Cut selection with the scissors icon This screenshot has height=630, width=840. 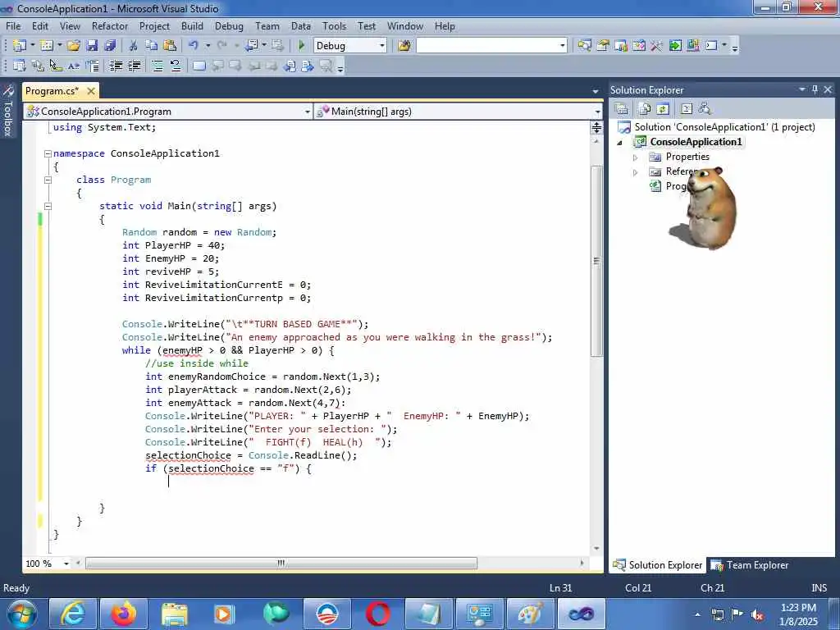[133, 46]
